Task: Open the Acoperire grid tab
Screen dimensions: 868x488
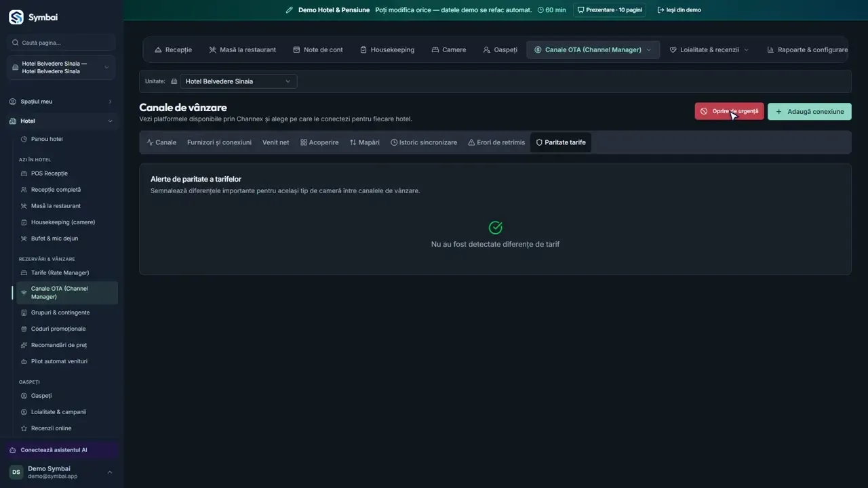Action: [x=319, y=142]
